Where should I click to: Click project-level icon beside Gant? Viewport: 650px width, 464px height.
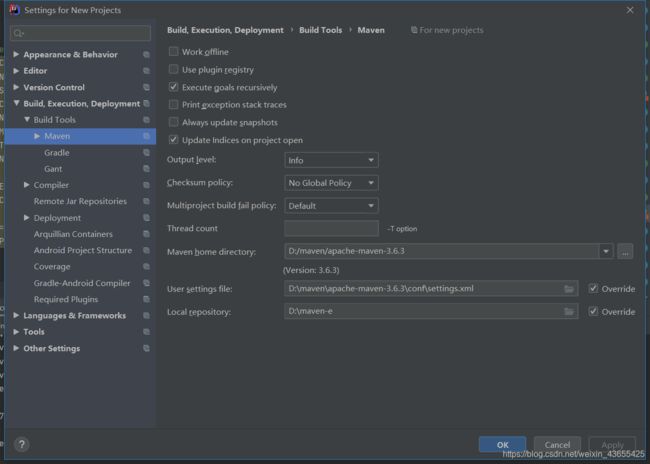point(146,169)
